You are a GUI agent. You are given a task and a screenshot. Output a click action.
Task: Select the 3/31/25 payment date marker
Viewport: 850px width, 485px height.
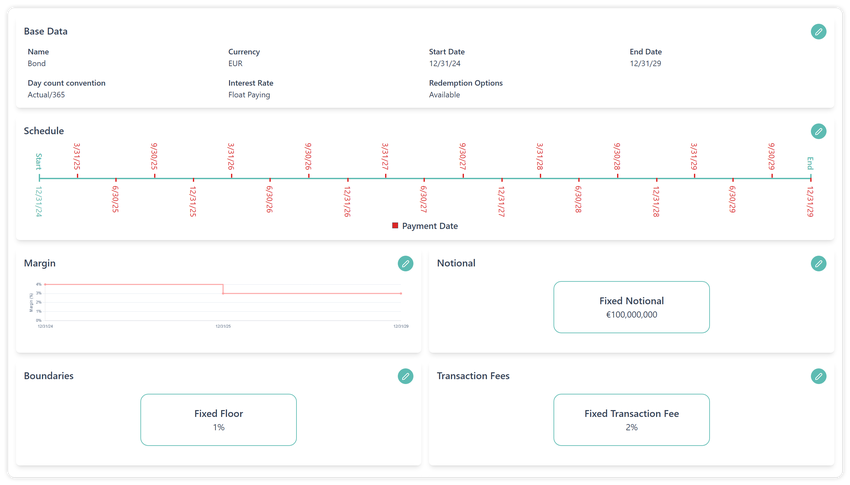coord(78,178)
